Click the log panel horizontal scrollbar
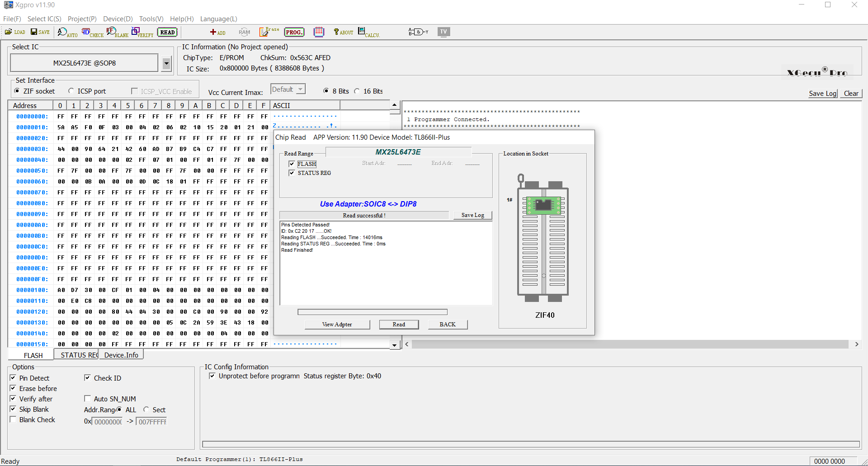The width and height of the screenshot is (868, 466). pos(630,344)
